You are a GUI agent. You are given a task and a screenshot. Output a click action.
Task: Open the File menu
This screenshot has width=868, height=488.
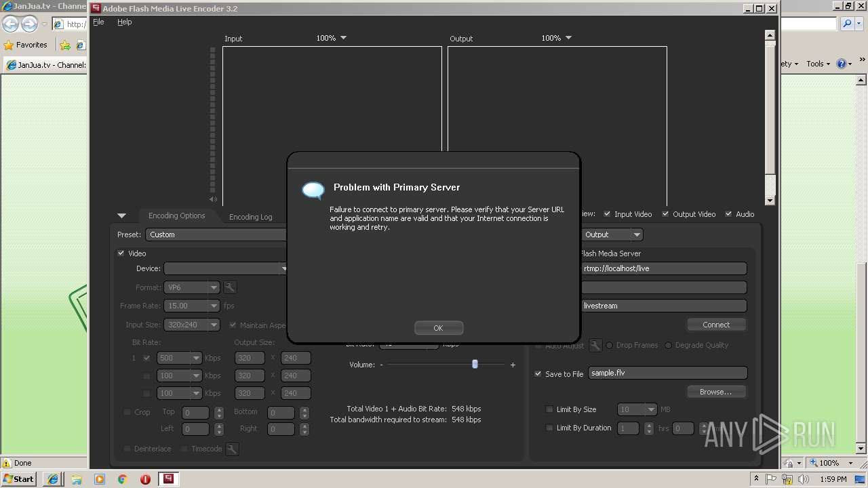[x=98, y=22]
